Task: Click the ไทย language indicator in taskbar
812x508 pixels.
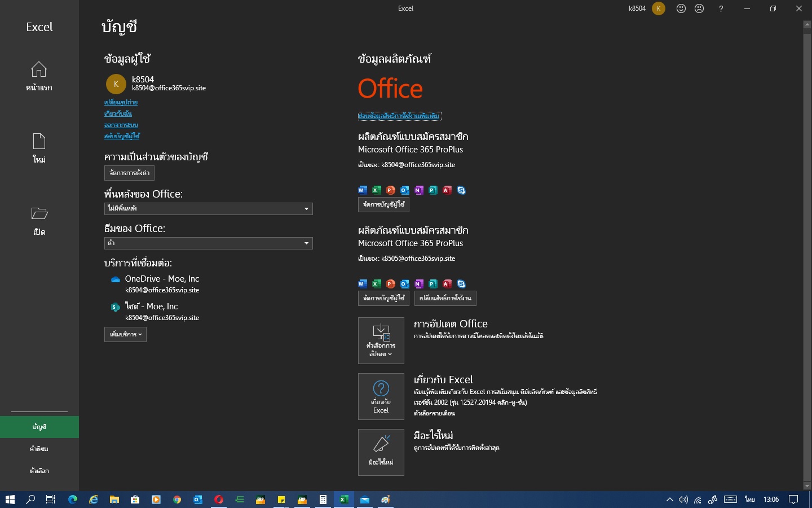Action: point(750,500)
